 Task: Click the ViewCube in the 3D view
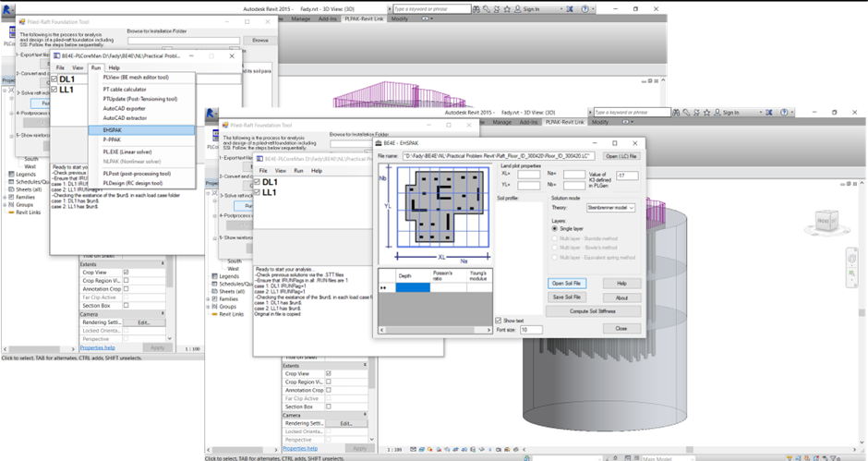coord(827,221)
